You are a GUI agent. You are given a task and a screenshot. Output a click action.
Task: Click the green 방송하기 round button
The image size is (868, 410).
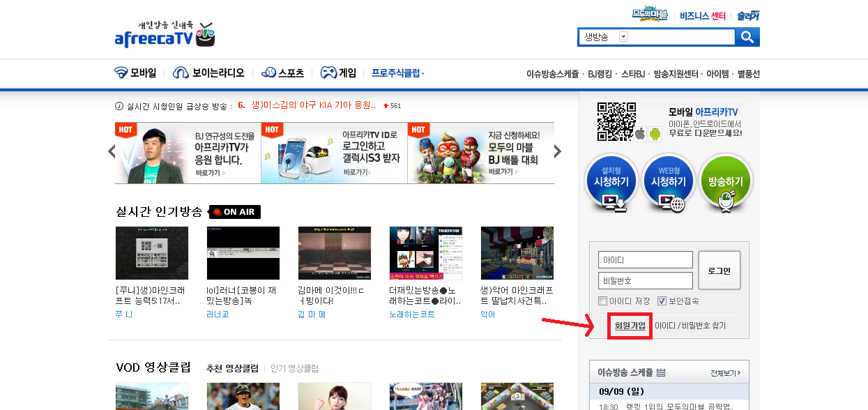(x=725, y=183)
